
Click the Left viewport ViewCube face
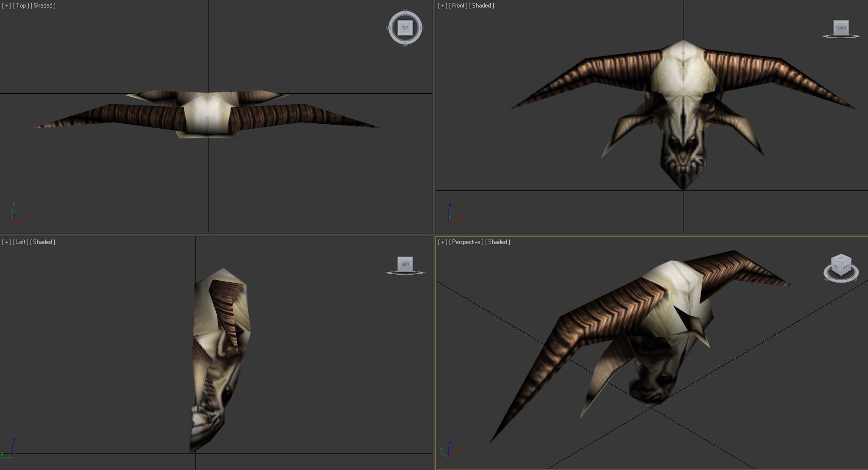[x=405, y=264]
